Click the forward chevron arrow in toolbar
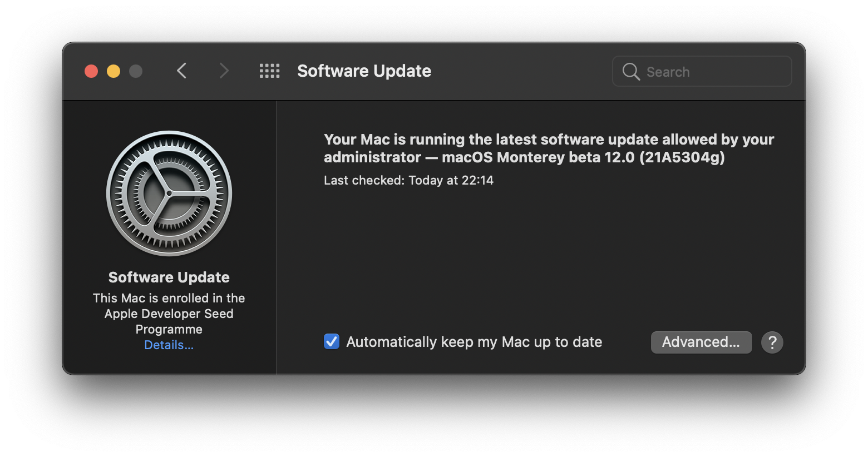 tap(224, 71)
